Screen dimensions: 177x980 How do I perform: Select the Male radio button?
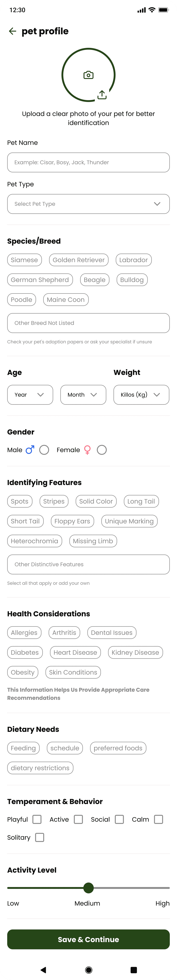(44, 450)
